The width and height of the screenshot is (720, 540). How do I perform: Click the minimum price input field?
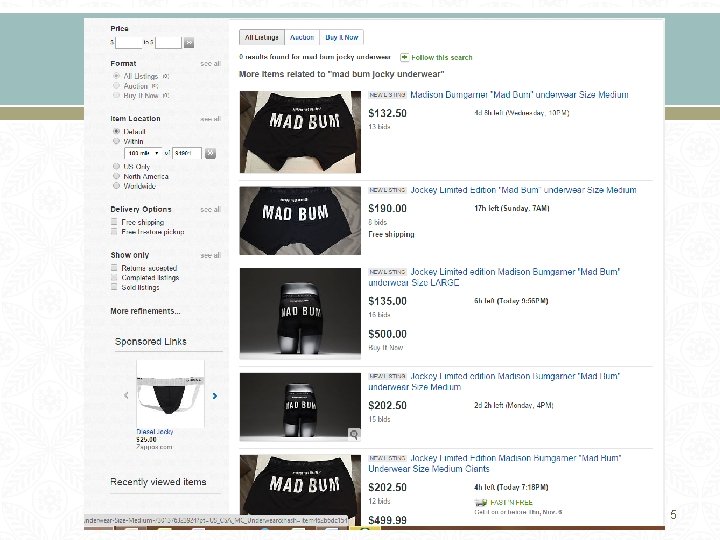pos(129,43)
